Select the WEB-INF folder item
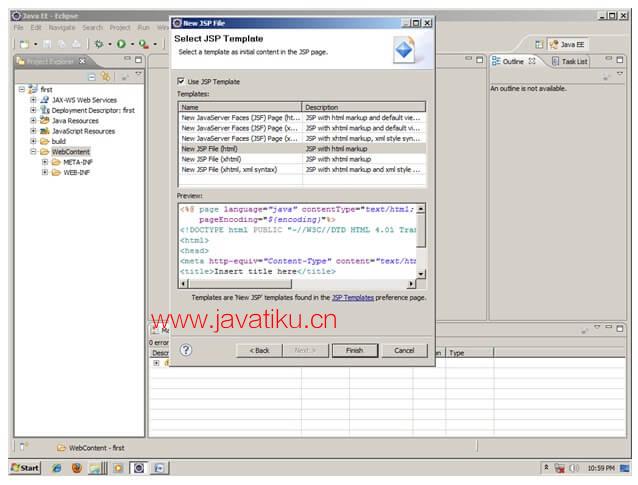This screenshot has height=485, width=638. [76, 173]
